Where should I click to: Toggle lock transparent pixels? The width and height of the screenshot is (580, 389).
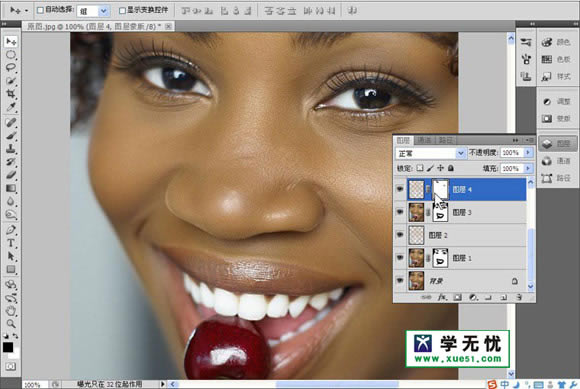click(420, 168)
